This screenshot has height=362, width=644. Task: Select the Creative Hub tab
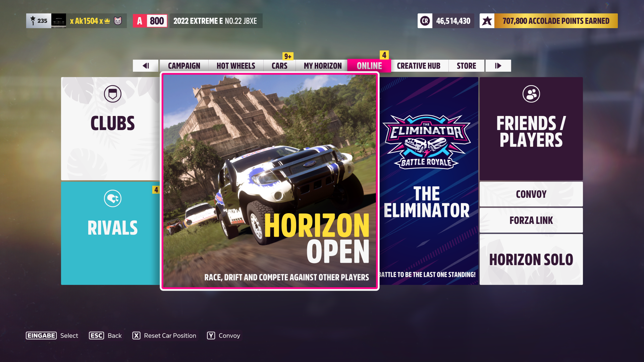(419, 66)
